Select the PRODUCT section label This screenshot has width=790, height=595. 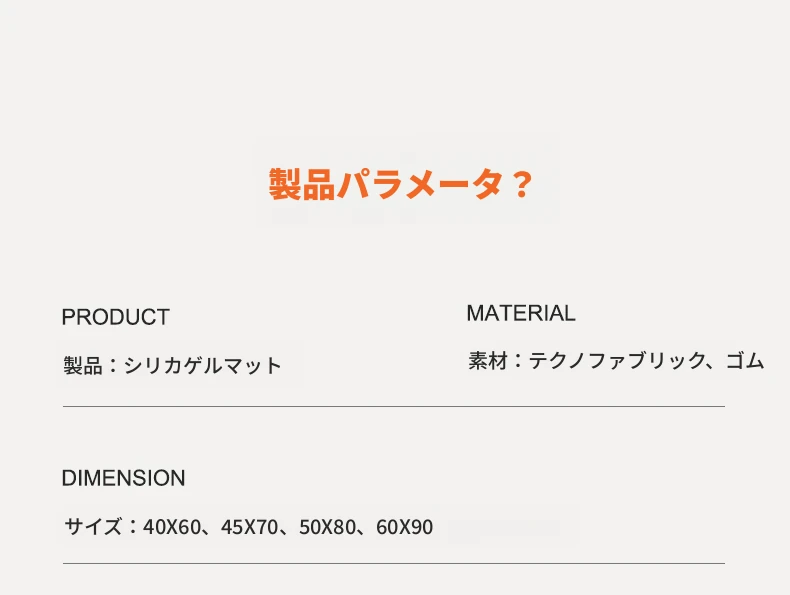pyautogui.click(x=115, y=317)
